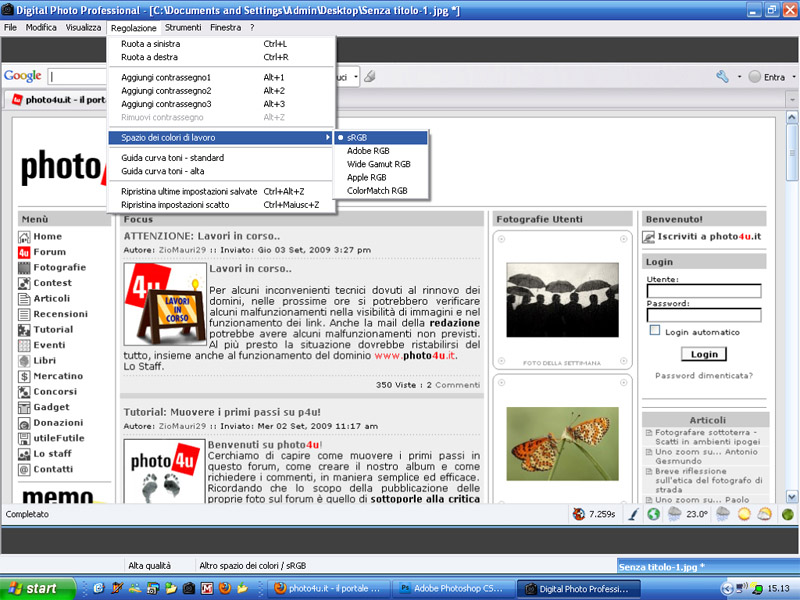Click the sun weather icon in status bar
The image size is (800, 600).
744,514
